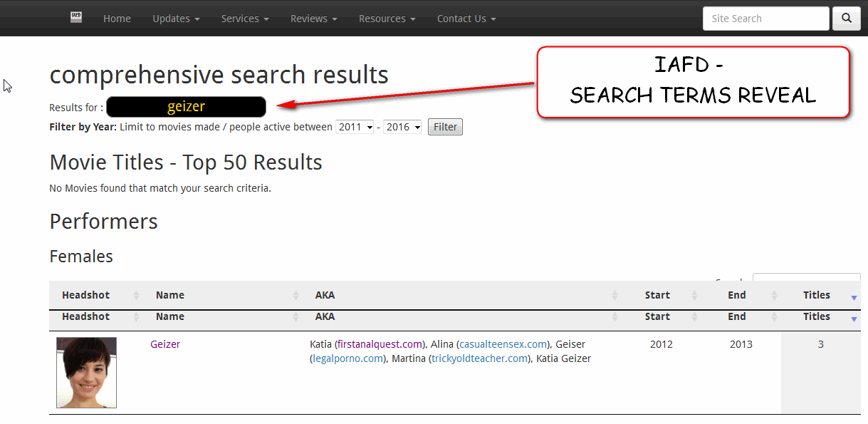868x424 pixels.
Task: Click the IAFD site logo icon
Action: [76, 18]
